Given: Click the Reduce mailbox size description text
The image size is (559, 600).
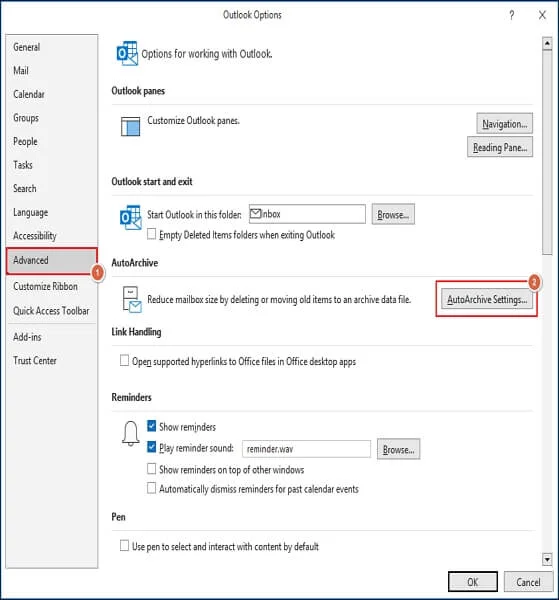Looking at the screenshot, I should pos(279,299).
